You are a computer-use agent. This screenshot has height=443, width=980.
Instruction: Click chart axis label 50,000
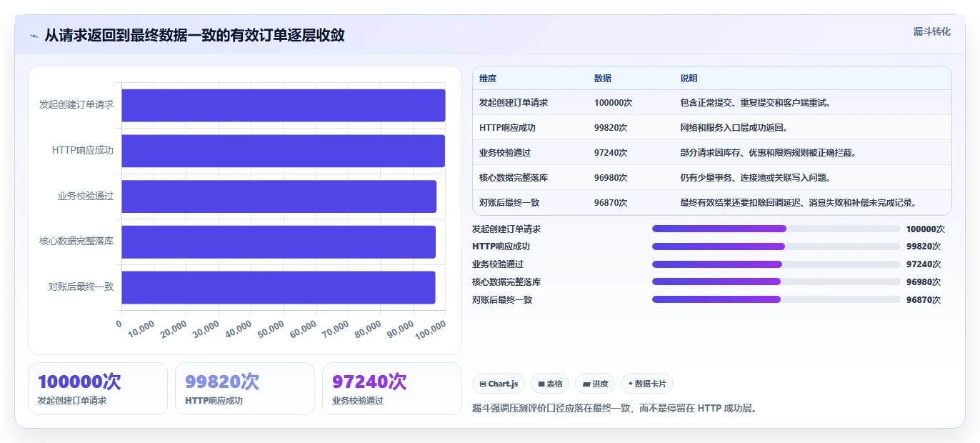point(270,329)
